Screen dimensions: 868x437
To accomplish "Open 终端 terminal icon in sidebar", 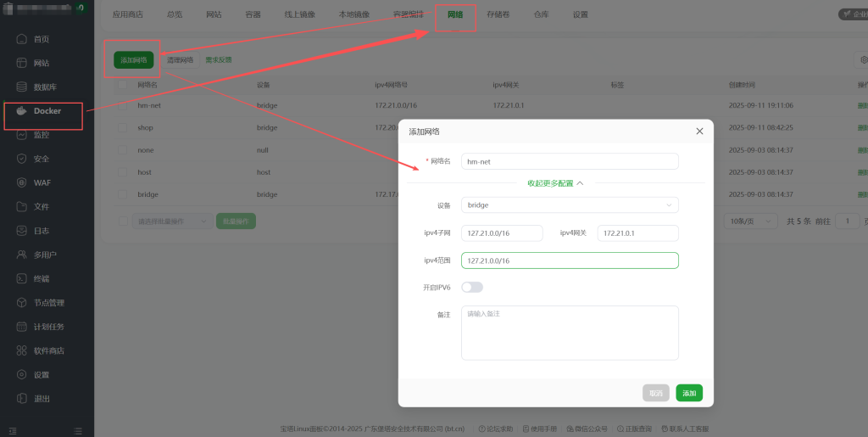I will [22, 278].
